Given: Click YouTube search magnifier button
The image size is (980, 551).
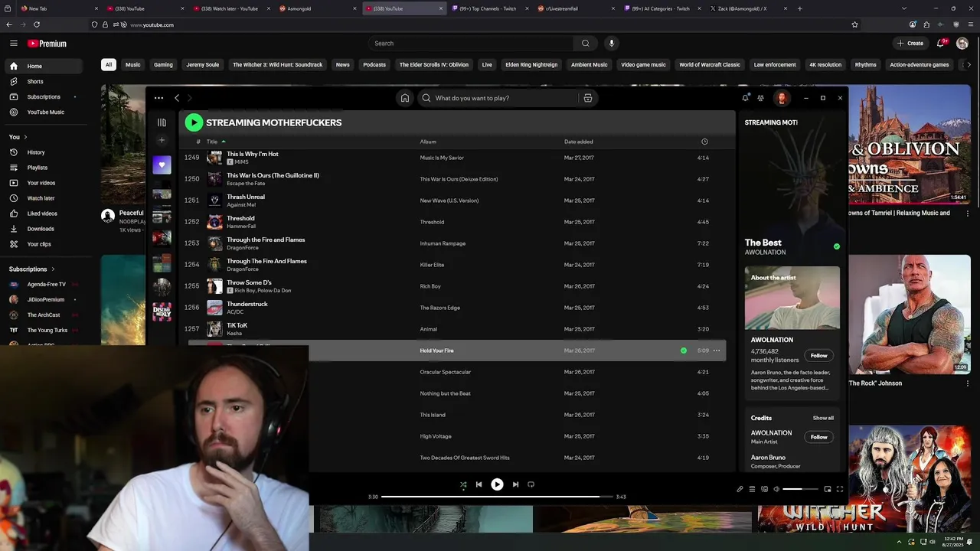Looking at the screenshot, I should (x=586, y=44).
